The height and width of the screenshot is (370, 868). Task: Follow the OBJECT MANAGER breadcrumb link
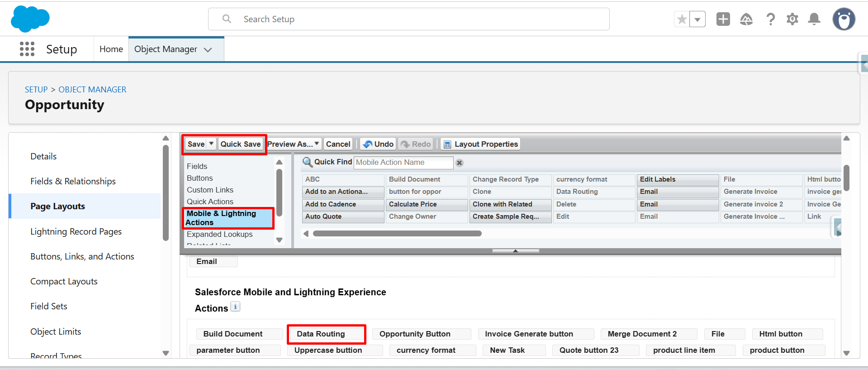[92, 90]
